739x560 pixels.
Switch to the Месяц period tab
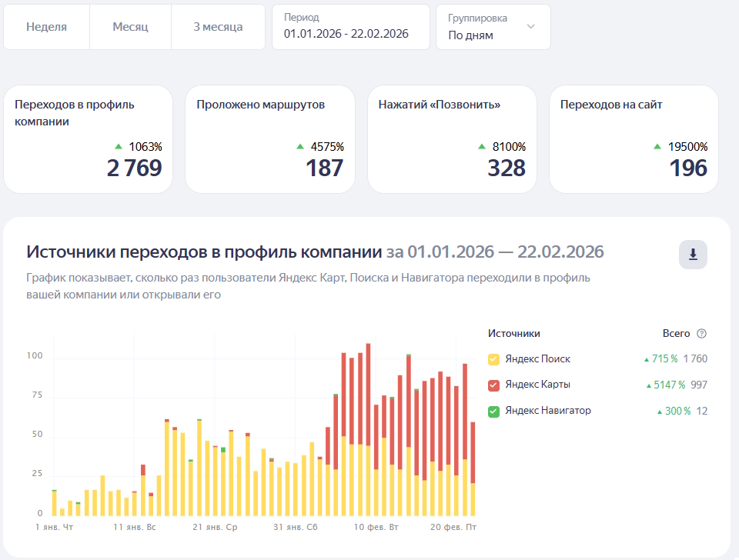131,27
